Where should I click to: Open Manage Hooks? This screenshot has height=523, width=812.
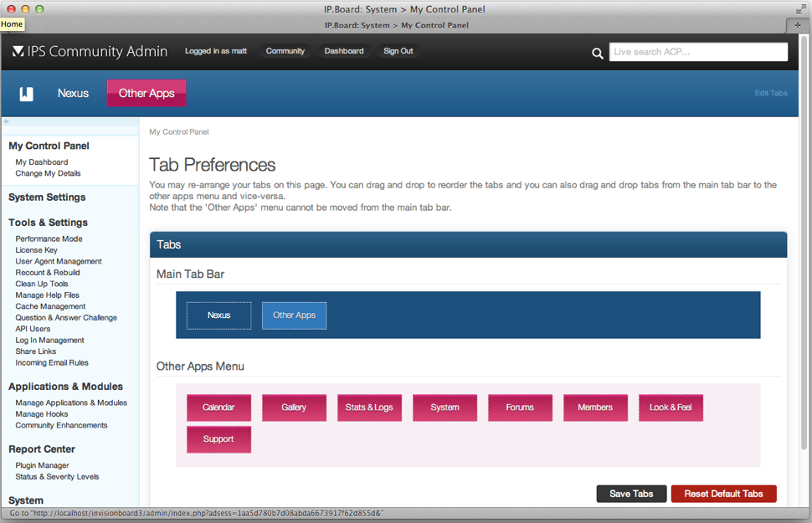point(42,414)
